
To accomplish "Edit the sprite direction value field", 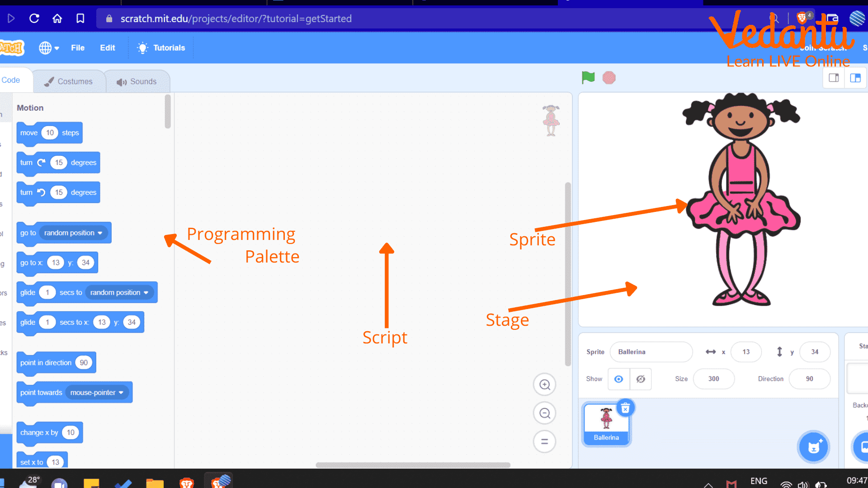I will 809,378.
